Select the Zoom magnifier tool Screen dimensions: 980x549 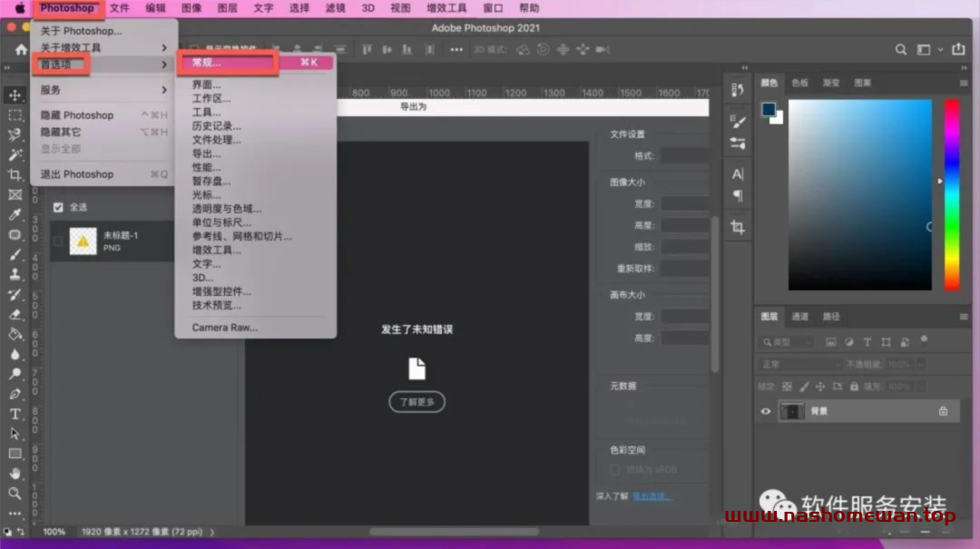coord(15,494)
